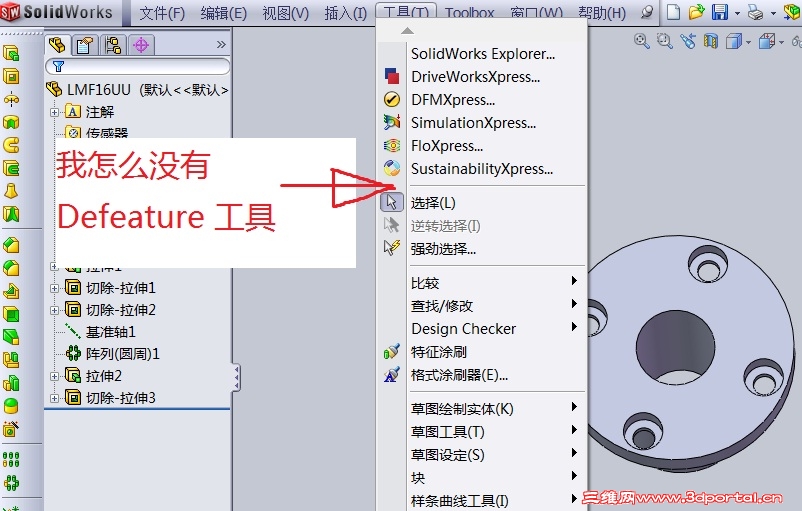Select the Zoom to Fit icon
This screenshot has width=802, height=511.
point(641,41)
